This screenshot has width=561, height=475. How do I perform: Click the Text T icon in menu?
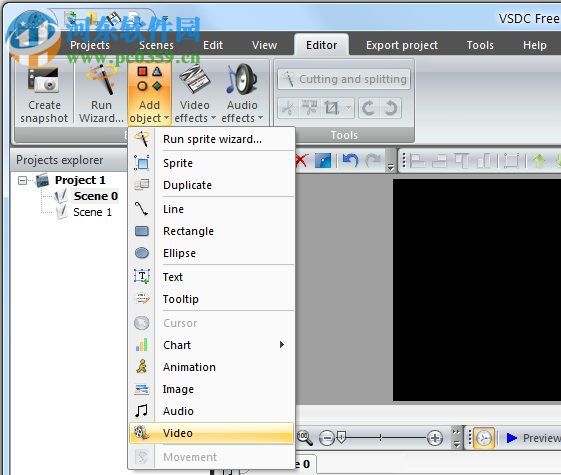coord(142,276)
